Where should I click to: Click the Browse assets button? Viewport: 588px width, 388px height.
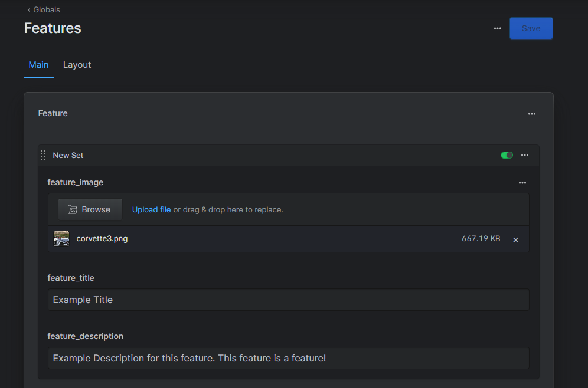click(x=90, y=209)
